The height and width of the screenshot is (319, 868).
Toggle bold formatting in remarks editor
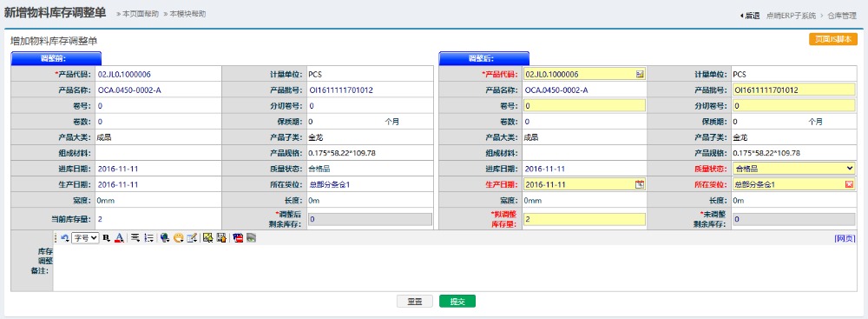[x=106, y=237]
